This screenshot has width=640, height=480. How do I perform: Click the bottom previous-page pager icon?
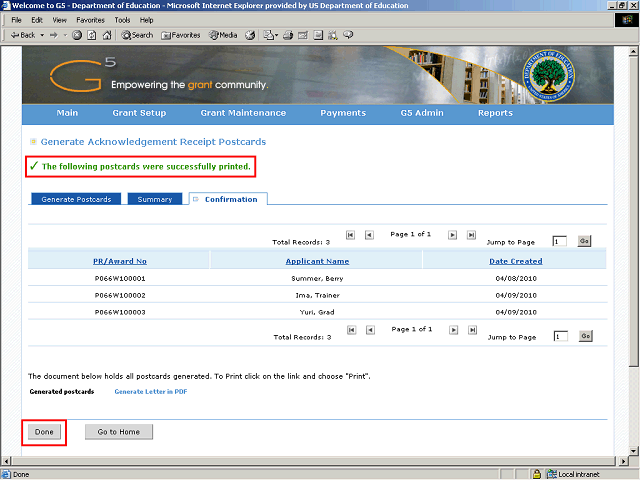pos(371,330)
